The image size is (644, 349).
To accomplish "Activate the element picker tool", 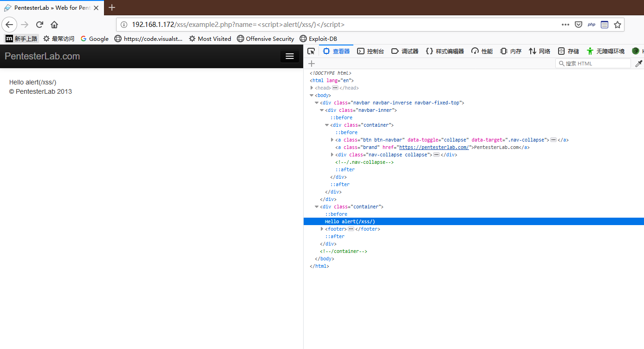I will tap(311, 51).
